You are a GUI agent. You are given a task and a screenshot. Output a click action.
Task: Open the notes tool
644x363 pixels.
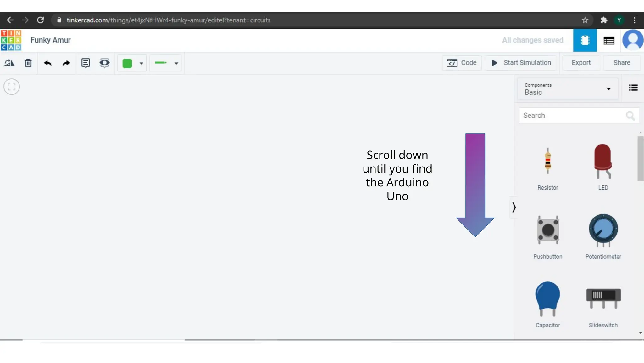pos(86,63)
